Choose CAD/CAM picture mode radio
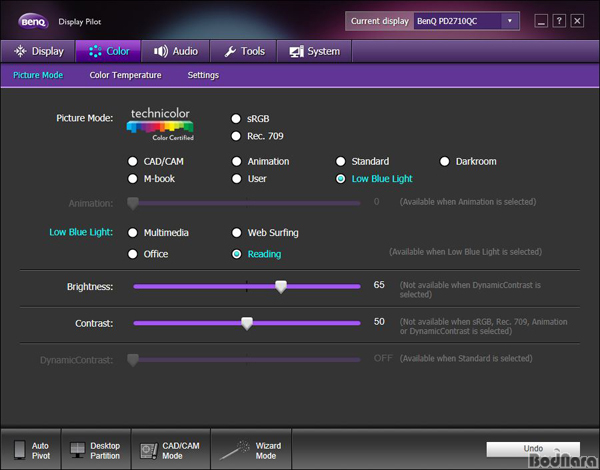 (x=133, y=162)
